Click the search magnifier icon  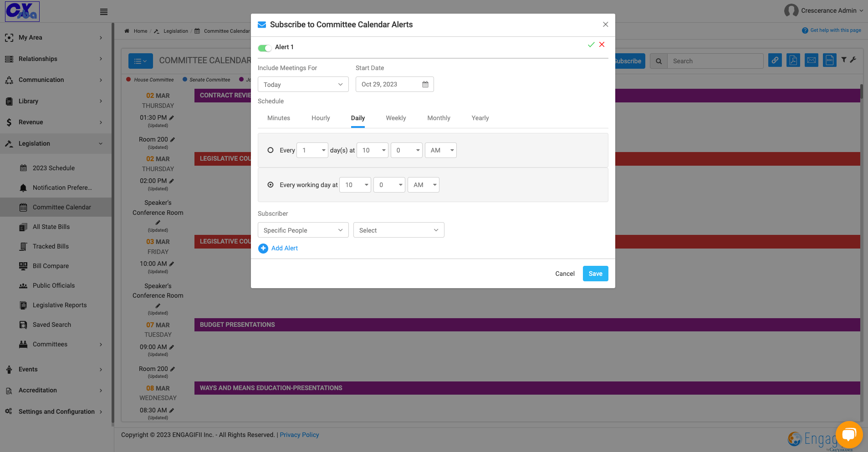[659, 61]
